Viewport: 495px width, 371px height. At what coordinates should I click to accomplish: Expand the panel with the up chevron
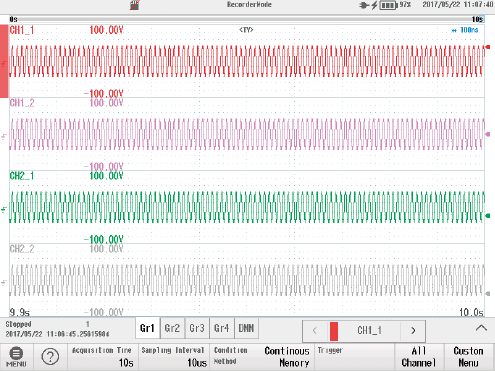point(481,328)
